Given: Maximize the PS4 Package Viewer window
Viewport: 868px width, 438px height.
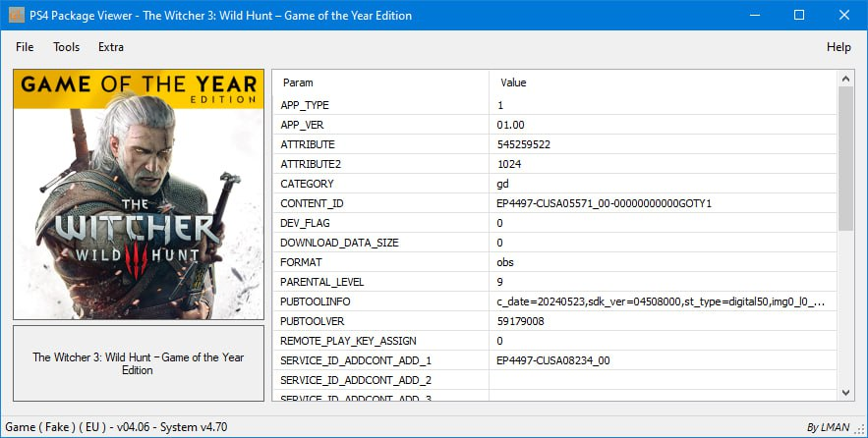Looking at the screenshot, I should [x=799, y=15].
